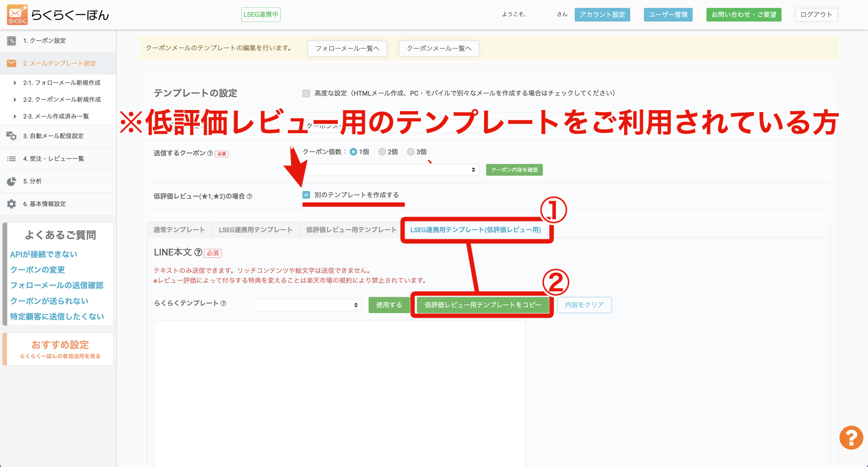Click クーポン内容を確認 button
This screenshot has width=868, height=467.
coord(514,170)
